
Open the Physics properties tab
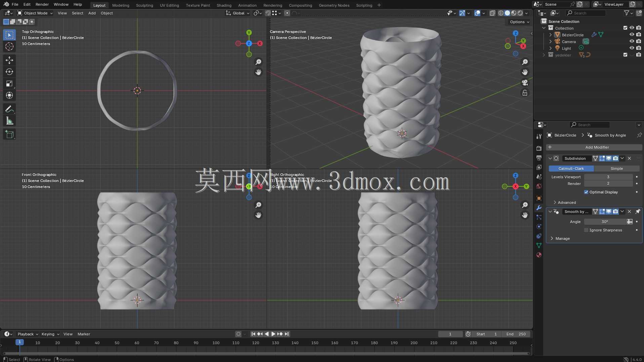click(539, 227)
